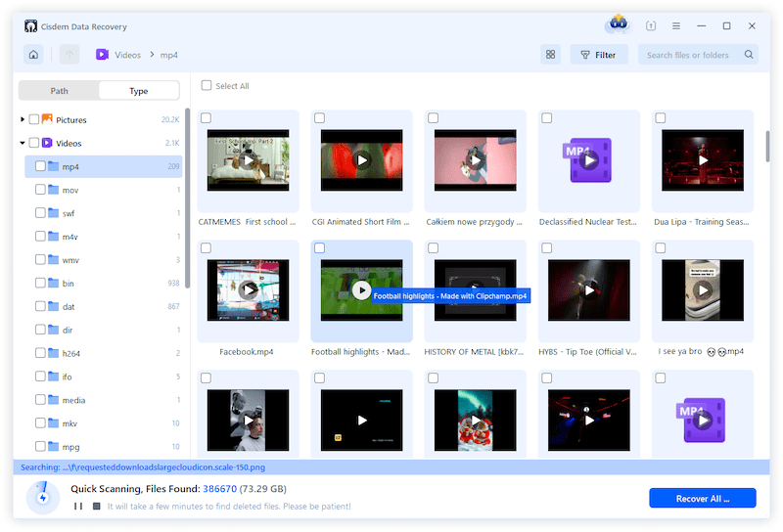Viewport: 783px width, 532px height.
Task: Select the m4v folder icon
Action: click(x=54, y=236)
